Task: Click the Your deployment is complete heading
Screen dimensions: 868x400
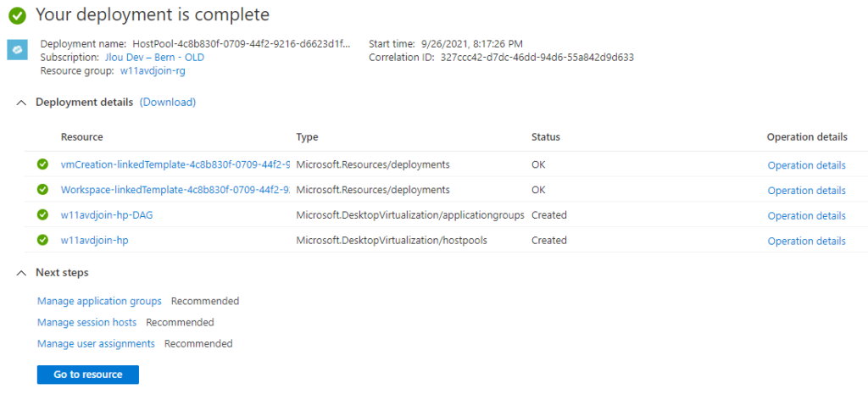Action: point(153,15)
